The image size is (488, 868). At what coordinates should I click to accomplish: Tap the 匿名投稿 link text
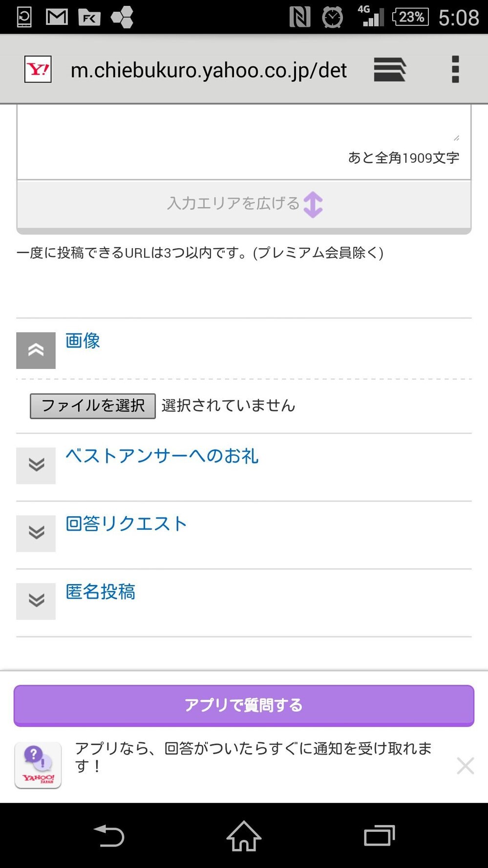100,591
